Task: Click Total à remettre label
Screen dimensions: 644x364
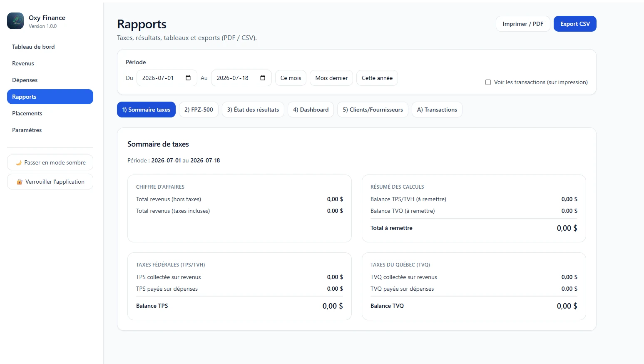Action: click(391, 228)
